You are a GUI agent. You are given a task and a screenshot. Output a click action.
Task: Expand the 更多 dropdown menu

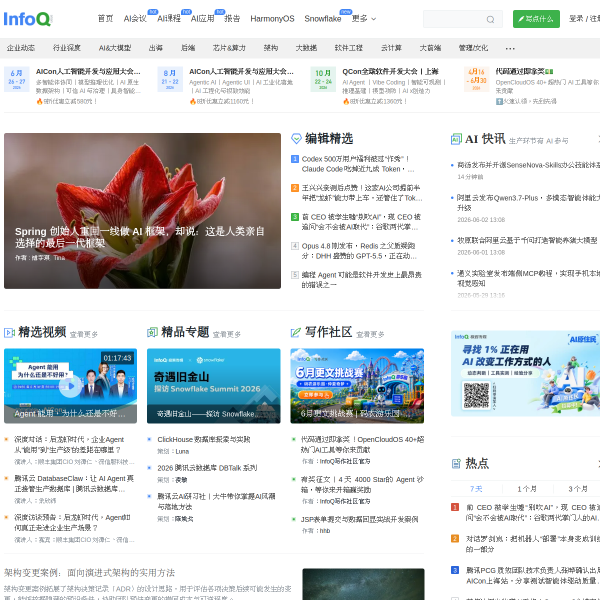click(x=364, y=19)
